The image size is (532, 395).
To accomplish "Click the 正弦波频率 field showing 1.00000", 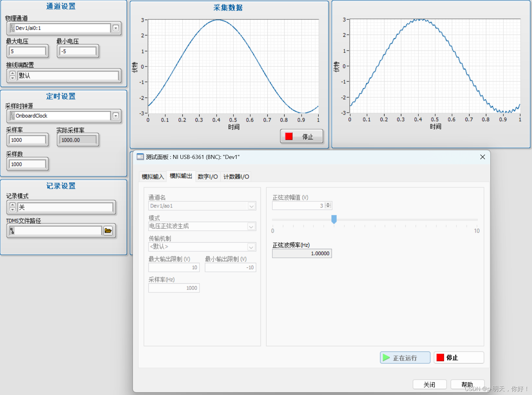I will coord(302,253).
